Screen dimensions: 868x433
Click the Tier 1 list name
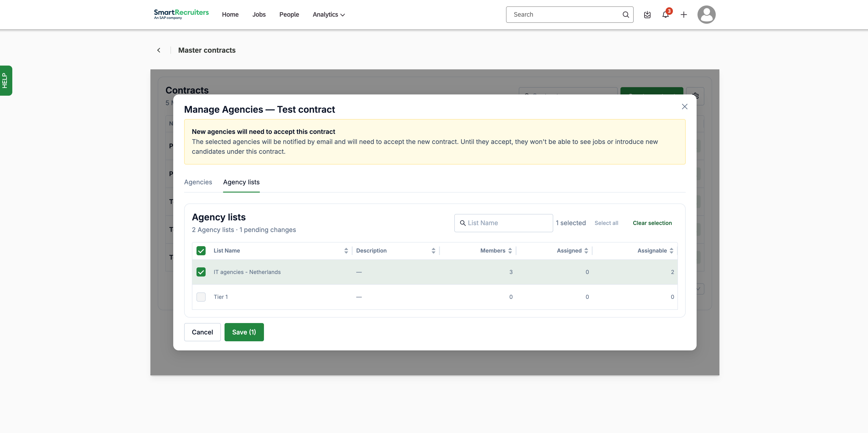(x=221, y=297)
